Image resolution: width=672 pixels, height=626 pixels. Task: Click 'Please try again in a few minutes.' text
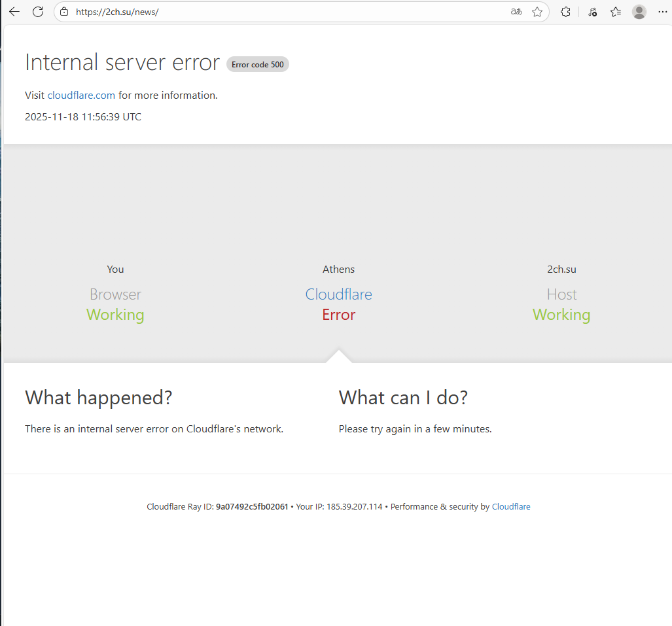click(415, 429)
